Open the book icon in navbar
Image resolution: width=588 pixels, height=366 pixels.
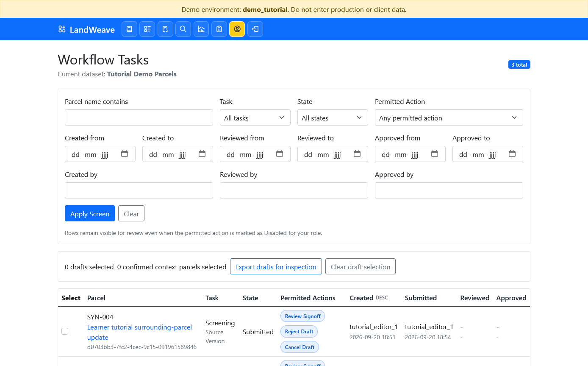[x=129, y=29]
